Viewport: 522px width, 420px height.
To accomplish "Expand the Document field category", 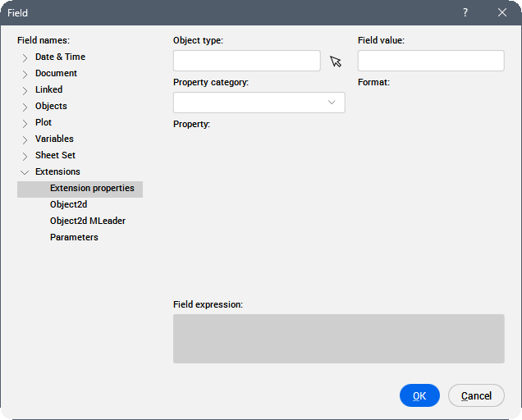I will 25,74.
